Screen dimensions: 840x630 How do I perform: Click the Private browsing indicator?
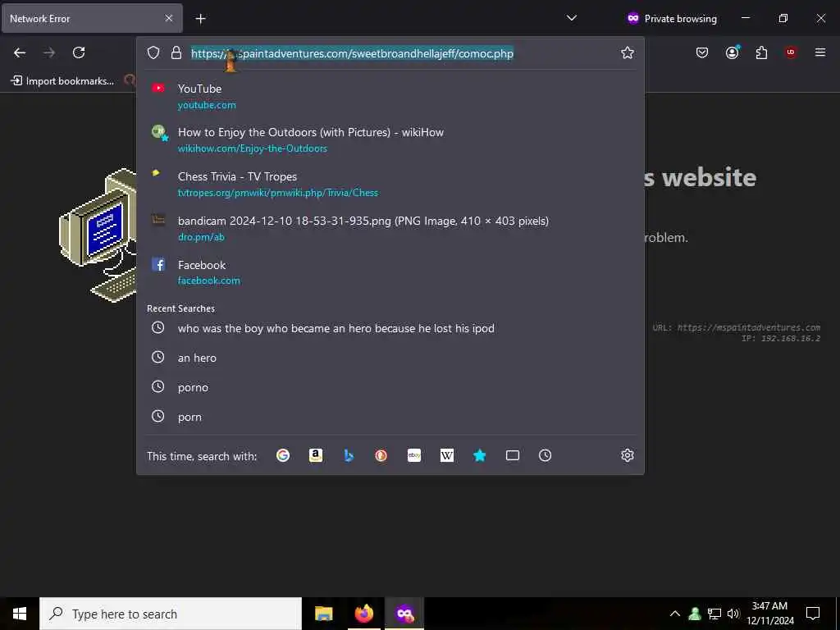[672, 18]
